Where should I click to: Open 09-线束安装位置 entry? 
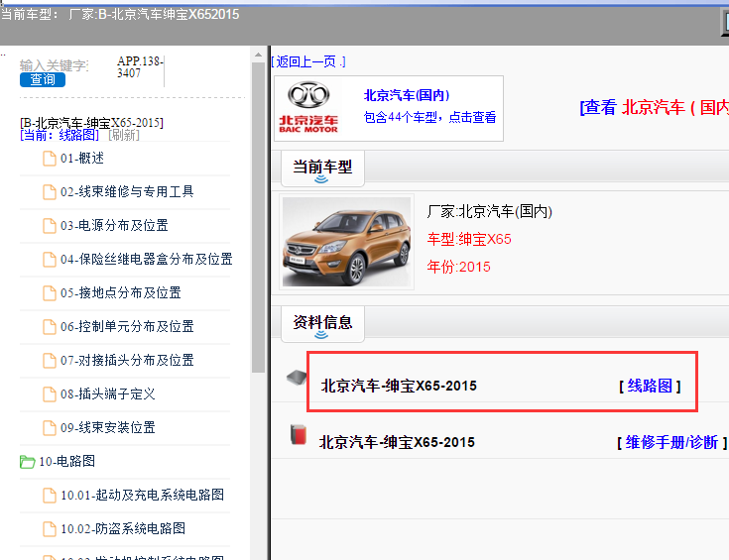tap(108, 428)
